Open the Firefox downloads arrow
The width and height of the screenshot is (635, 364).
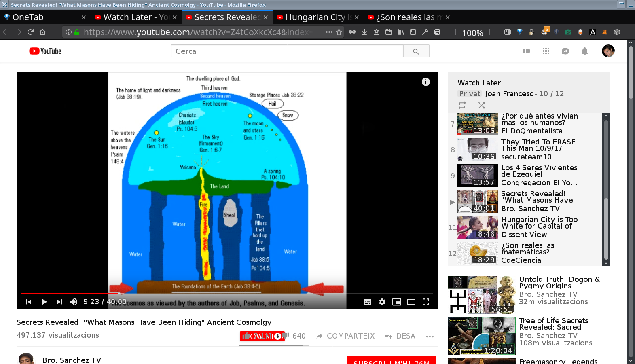point(364,32)
